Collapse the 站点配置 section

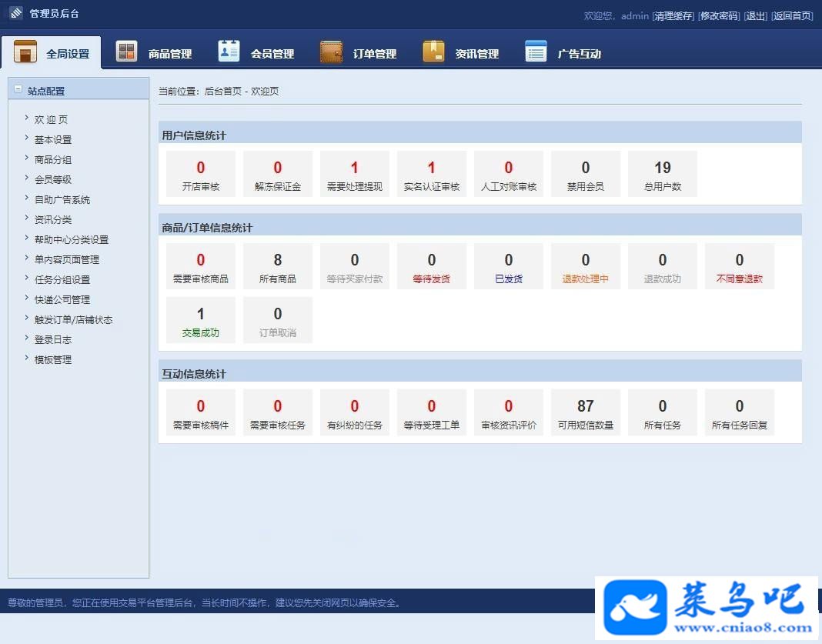18,89
